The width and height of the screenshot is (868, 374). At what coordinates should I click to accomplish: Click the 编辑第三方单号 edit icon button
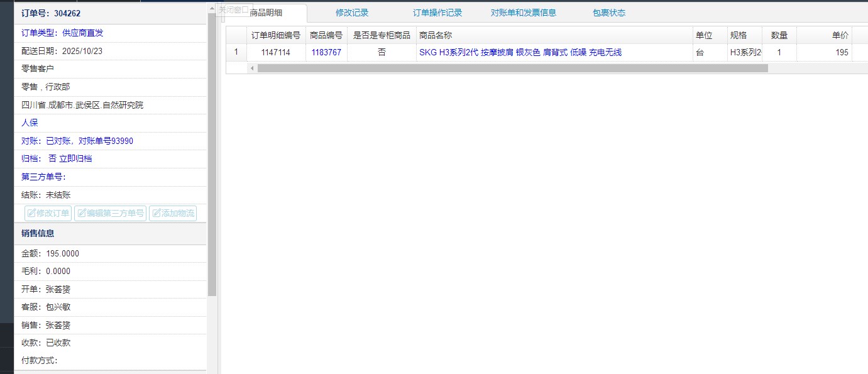(111, 213)
